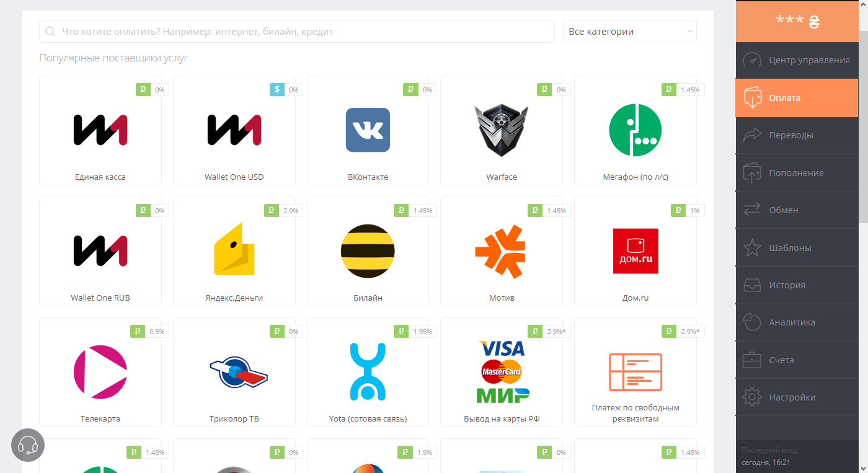Click the Аналитика pie chart icon

[752, 322]
